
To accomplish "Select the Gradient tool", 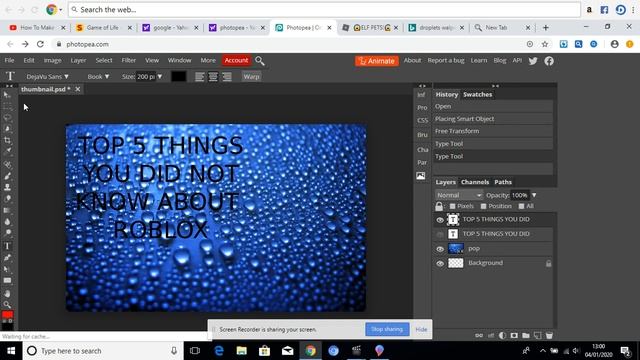I will coord(7,210).
